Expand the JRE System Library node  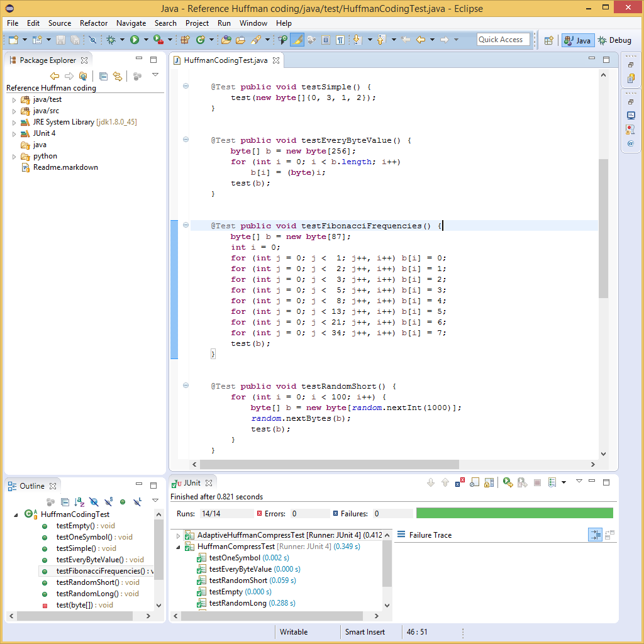tap(14, 123)
